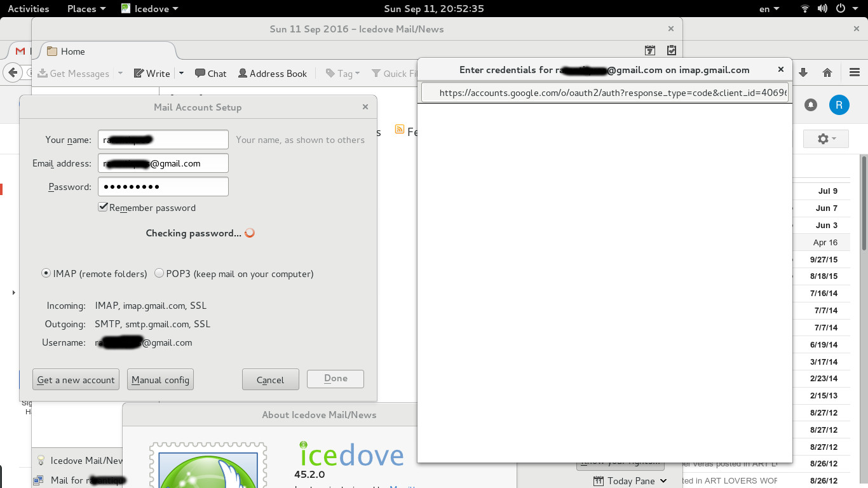Open the Address Book
Screen dimensions: 868x488
point(273,74)
